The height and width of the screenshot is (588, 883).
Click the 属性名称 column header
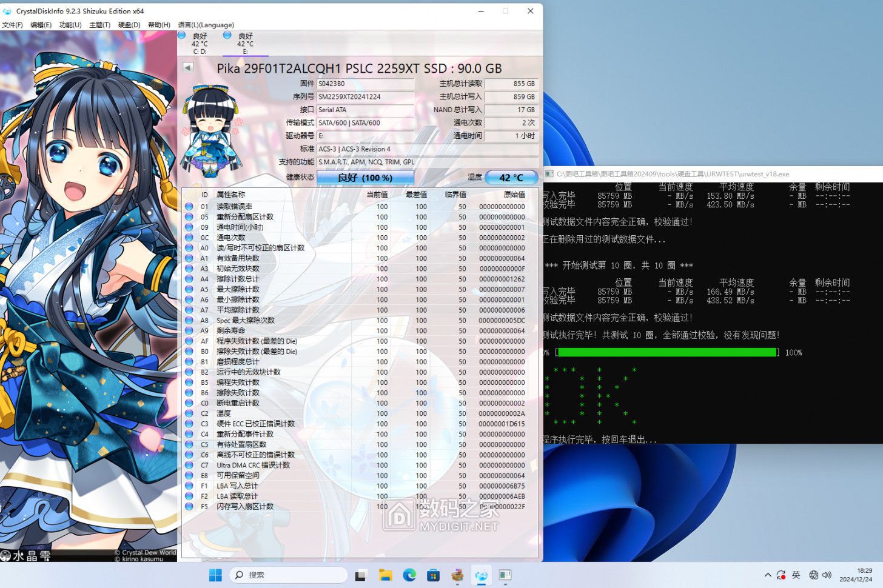(x=231, y=195)
